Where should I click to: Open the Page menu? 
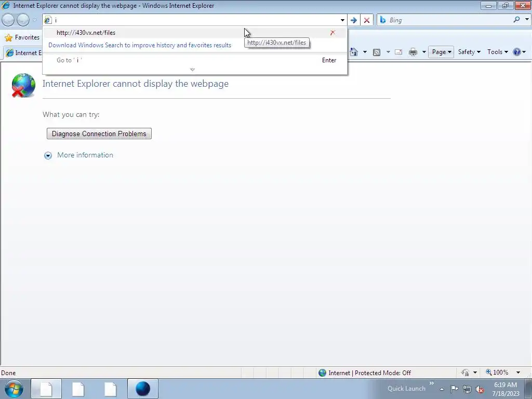[441, 52]
